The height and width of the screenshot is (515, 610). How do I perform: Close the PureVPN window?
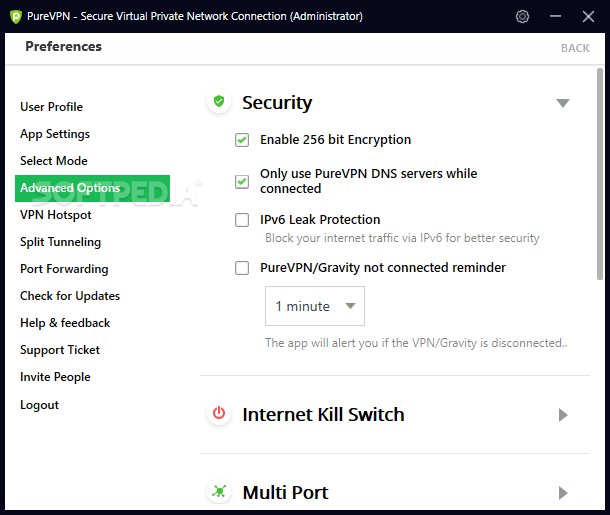[588, 16]
